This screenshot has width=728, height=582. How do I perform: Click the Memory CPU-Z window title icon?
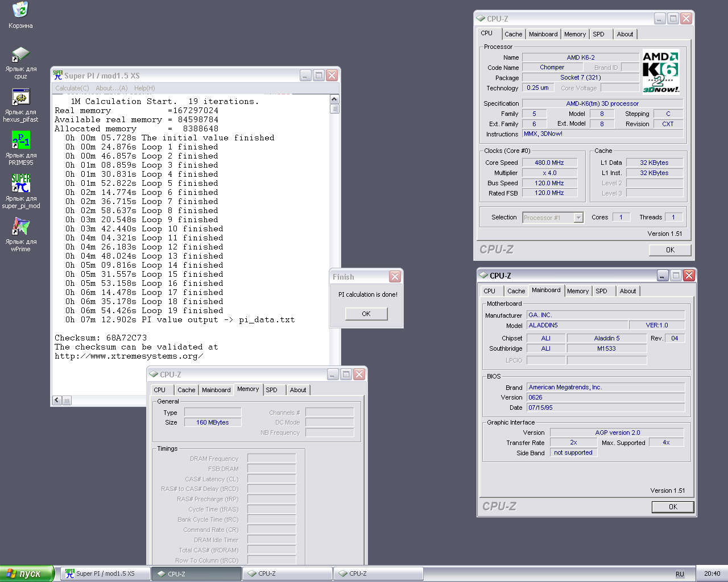pos(154,375)
